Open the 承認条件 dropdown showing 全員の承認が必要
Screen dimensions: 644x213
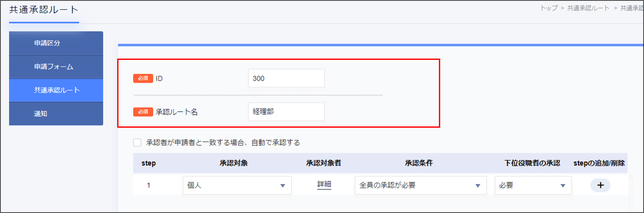click(421, 185)
